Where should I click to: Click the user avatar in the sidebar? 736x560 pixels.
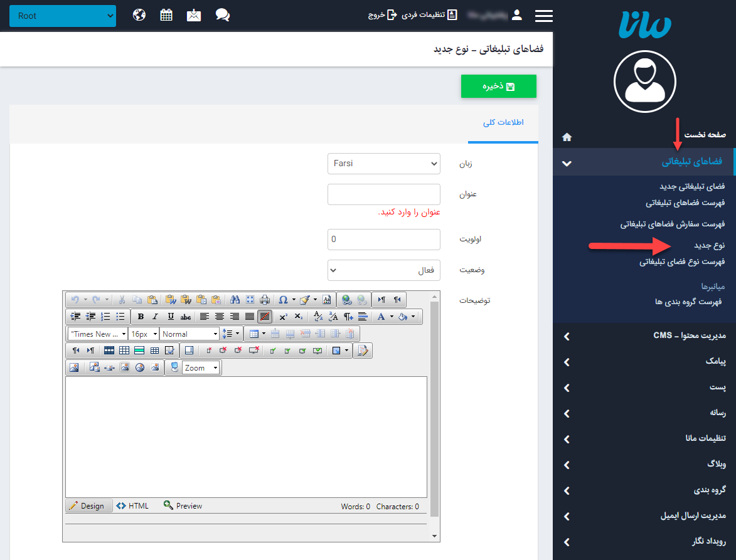click(645, 82)
